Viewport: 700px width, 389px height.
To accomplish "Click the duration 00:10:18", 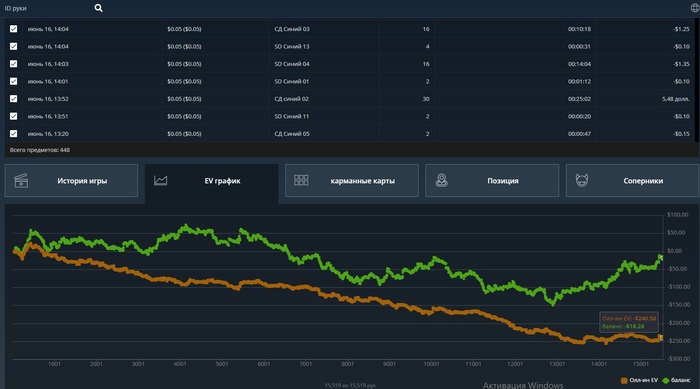I will [579, 29].
